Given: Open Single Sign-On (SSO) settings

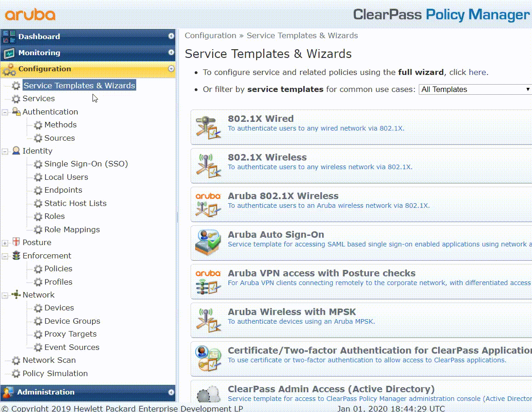Looking at the screenshot, I should click(x=86, y=164).
